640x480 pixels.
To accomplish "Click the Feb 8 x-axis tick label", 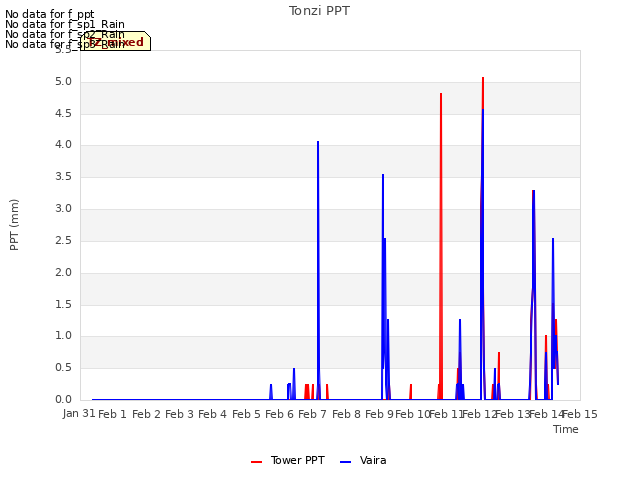I will pyautogui.click(x=347, y=414).
